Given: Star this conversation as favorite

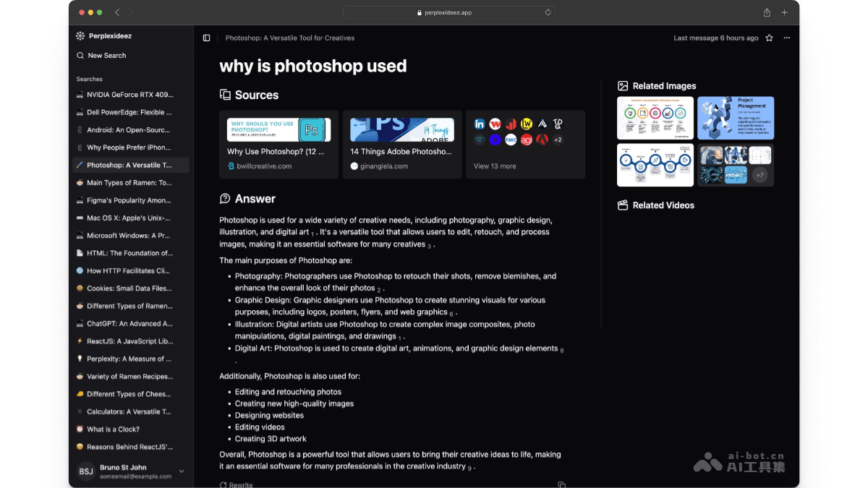Looking at the screenshot, I should pyautogui.click(x=769, y=38).
